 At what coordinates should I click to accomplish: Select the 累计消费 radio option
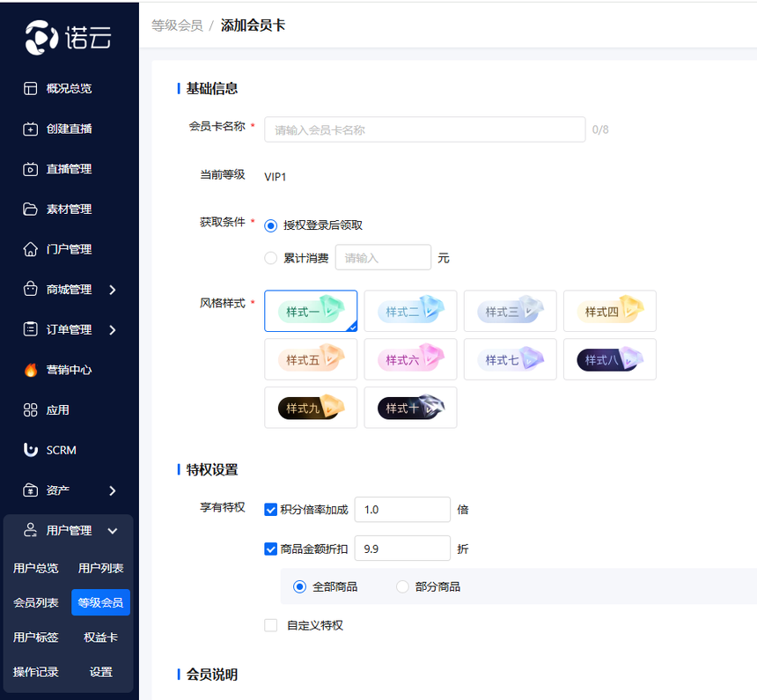[271, 258]
